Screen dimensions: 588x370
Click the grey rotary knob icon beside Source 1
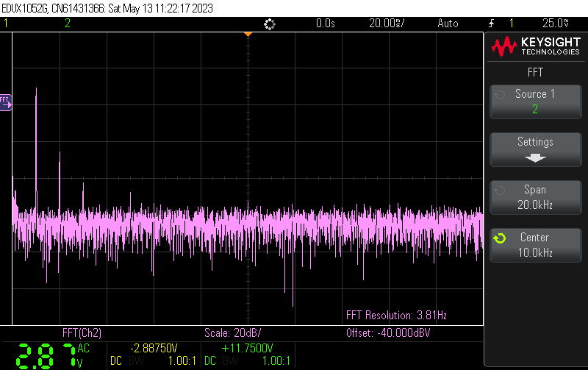point(500,95)
